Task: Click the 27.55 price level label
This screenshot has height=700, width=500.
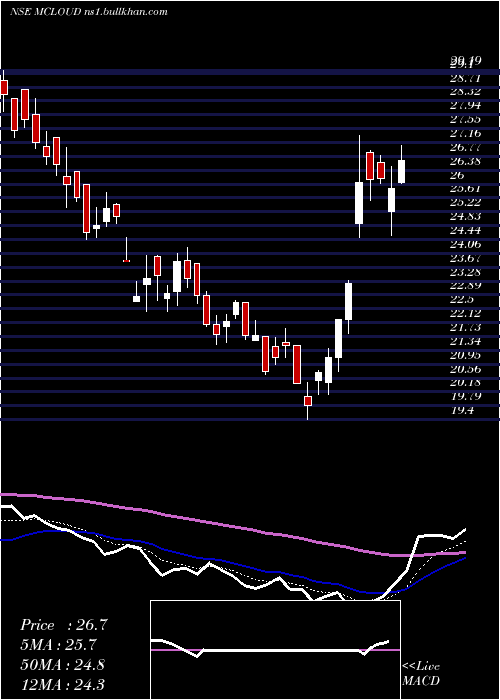Action: (465, 119)
